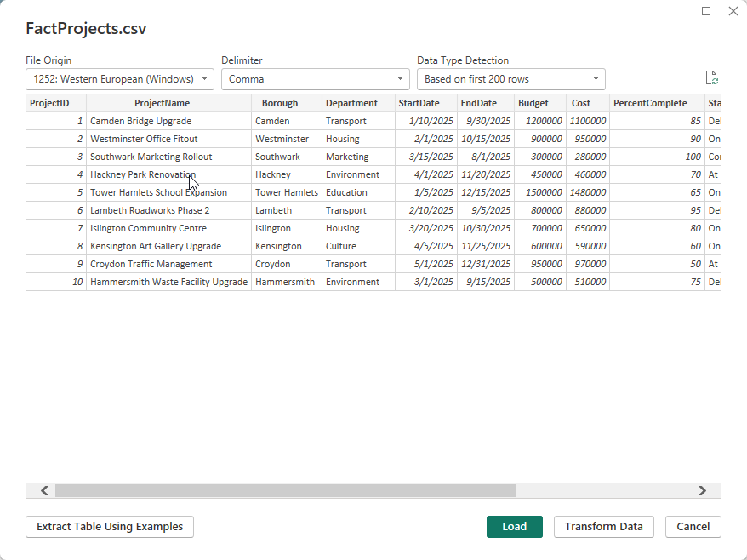Select the Camden Bridge Upgrade cell
Viewport: 747px width, 560px height.
point(141,121)
